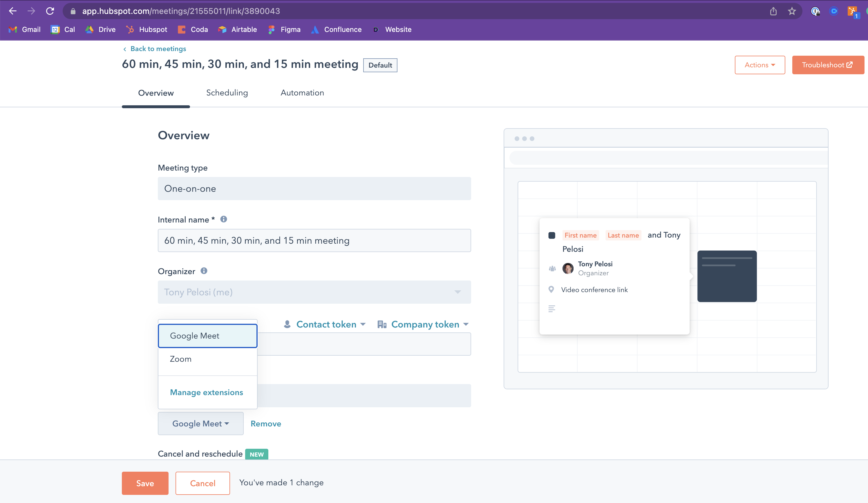The image size is (868, 503).
Task: Open the Coda bookmark
Action: tap(193, 29)
